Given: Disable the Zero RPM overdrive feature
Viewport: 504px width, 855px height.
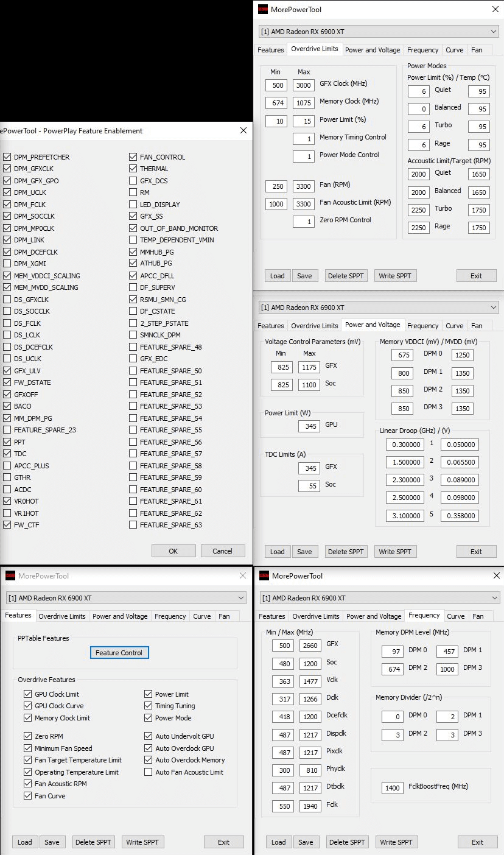Looking at the screenshot, I should point(27,736).
